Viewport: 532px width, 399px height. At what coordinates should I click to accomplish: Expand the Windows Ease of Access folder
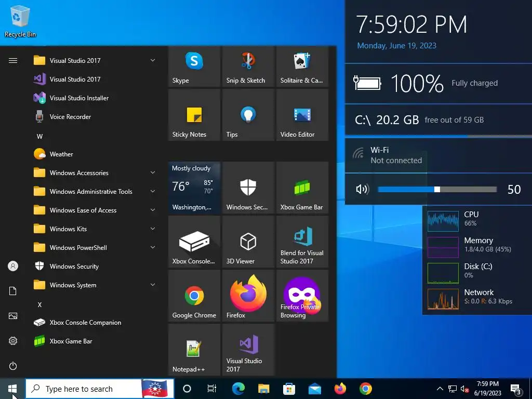95,210
